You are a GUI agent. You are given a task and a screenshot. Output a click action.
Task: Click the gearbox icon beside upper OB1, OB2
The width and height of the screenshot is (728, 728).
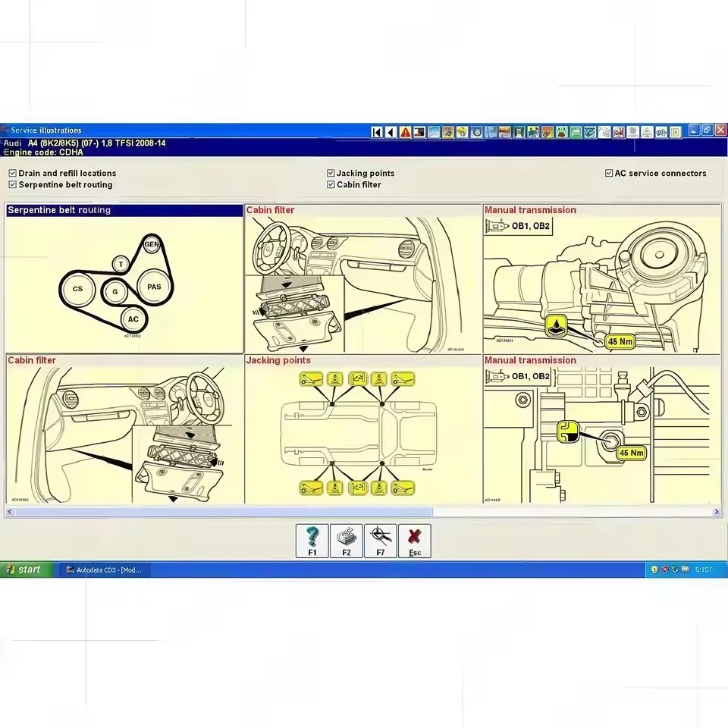(x=497, y=226)
